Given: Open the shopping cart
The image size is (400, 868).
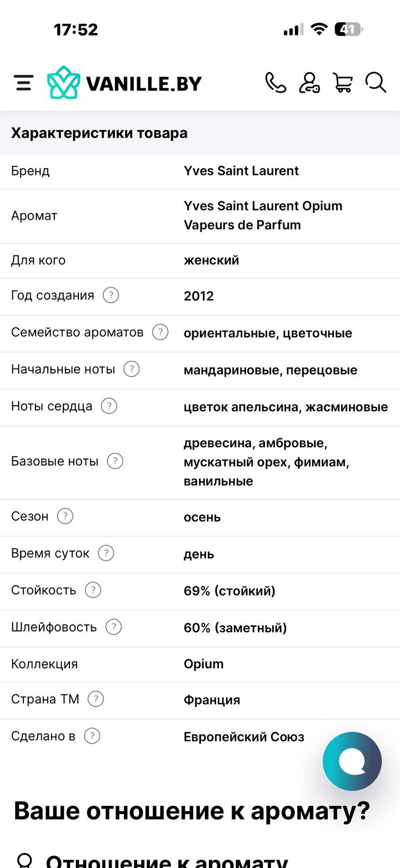Looking at the screenshot, I should pos(343,83).
